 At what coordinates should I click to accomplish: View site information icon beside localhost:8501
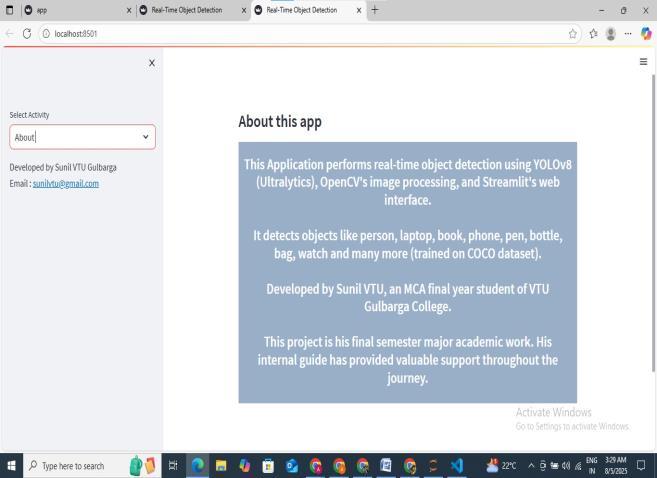coord(47,34)
